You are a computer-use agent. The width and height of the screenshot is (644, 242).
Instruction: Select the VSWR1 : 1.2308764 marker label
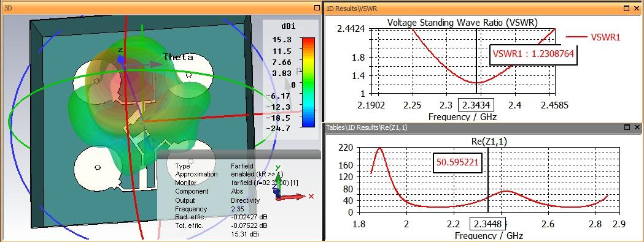click(533, 54)
